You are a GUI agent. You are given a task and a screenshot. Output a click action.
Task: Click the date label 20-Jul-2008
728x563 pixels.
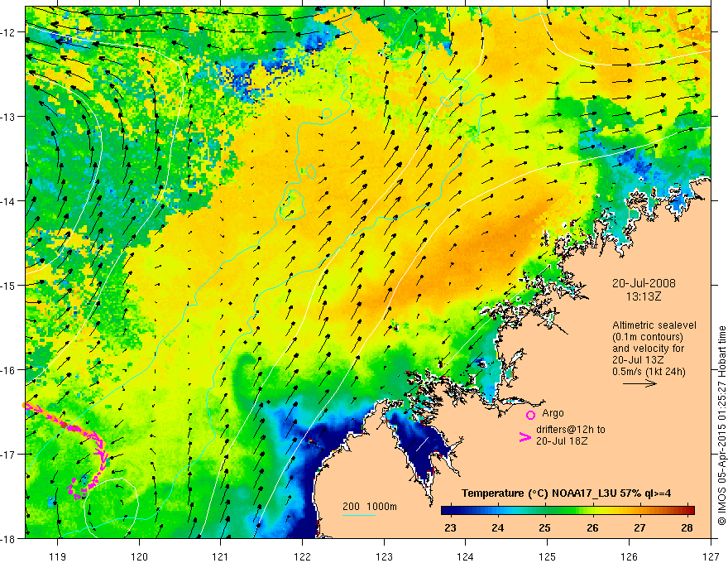[644, 283]
